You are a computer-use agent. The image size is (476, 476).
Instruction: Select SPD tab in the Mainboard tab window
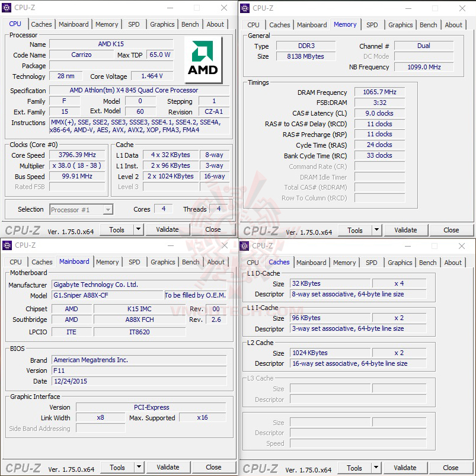(x=135, y=262)
